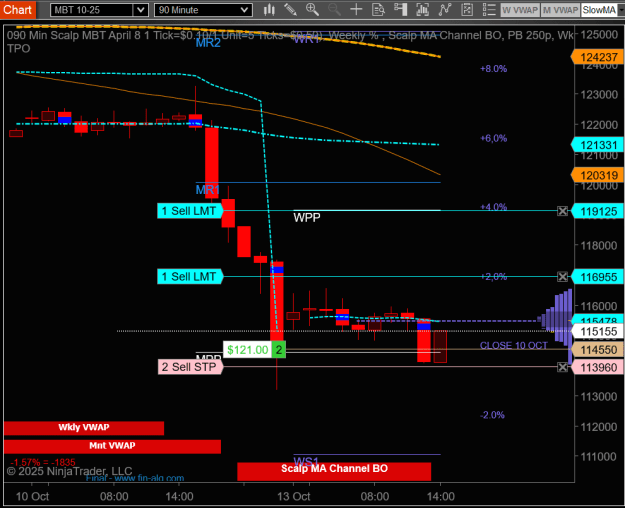Open the data box document search icon
Viewport: 625px width, 508px height.
tap(378, 10)
